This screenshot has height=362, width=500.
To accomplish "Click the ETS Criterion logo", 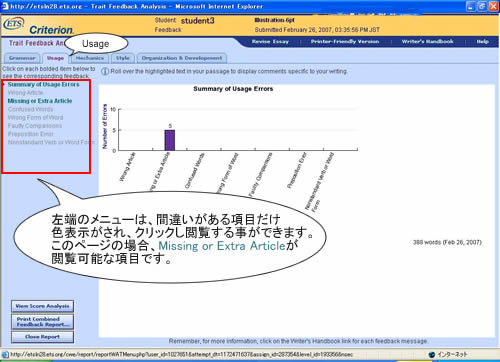I will [38, 26].
